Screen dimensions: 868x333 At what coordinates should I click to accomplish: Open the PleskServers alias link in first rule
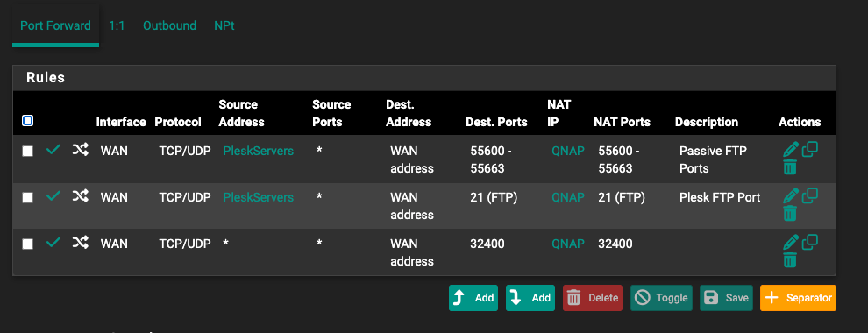click(258, 151)
